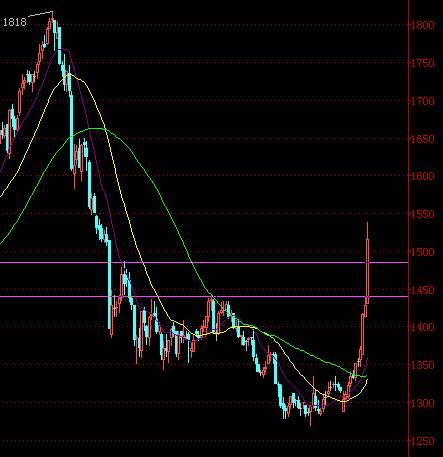Click the 1500 price axis label
443x457 pixels.
[423, 252]
